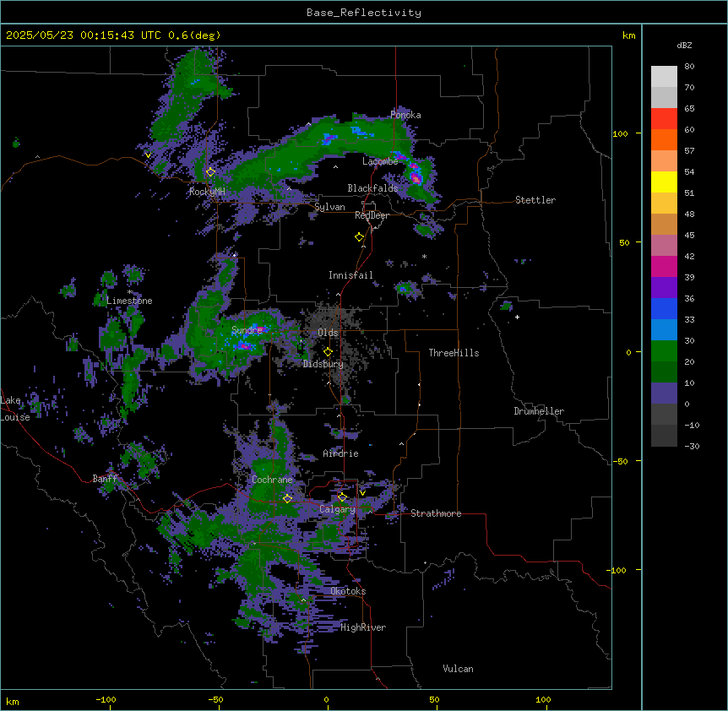Click the Sundre town label
Image resolution: width=728 pixels, height=711 pixels.
247,330
